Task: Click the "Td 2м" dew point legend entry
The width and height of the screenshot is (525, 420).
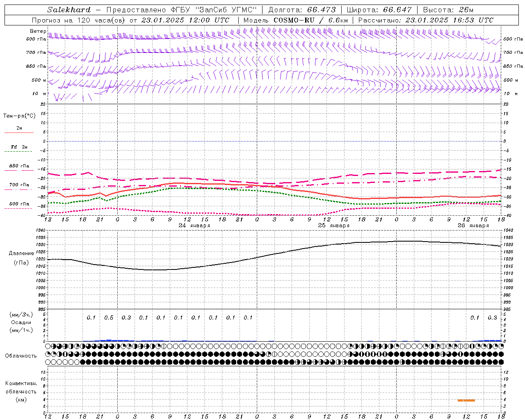Action: point(19,147)
